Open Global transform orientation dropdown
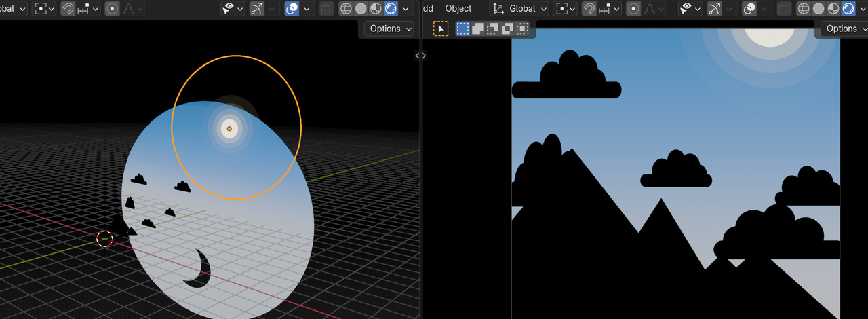Screen dimensions: 868x319 [519, 9]
